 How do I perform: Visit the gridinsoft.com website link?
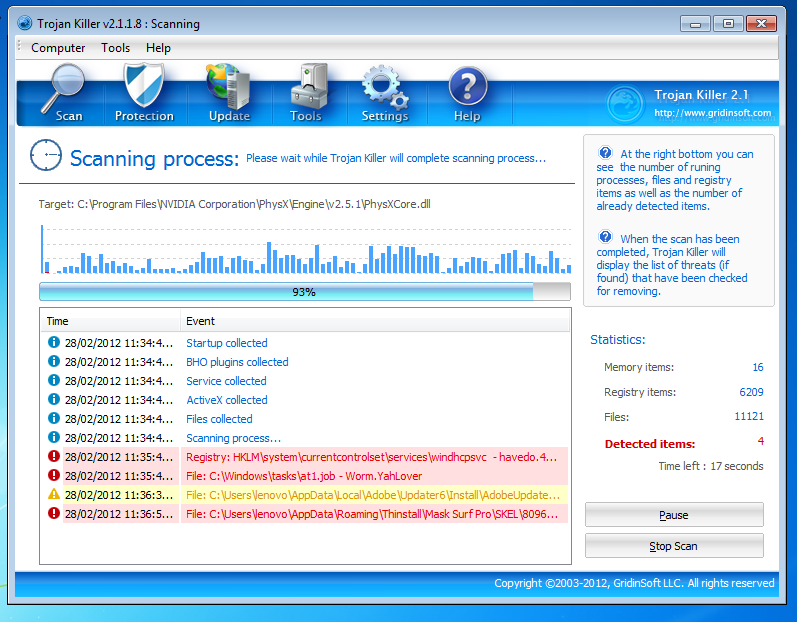(x=712, y=113)
